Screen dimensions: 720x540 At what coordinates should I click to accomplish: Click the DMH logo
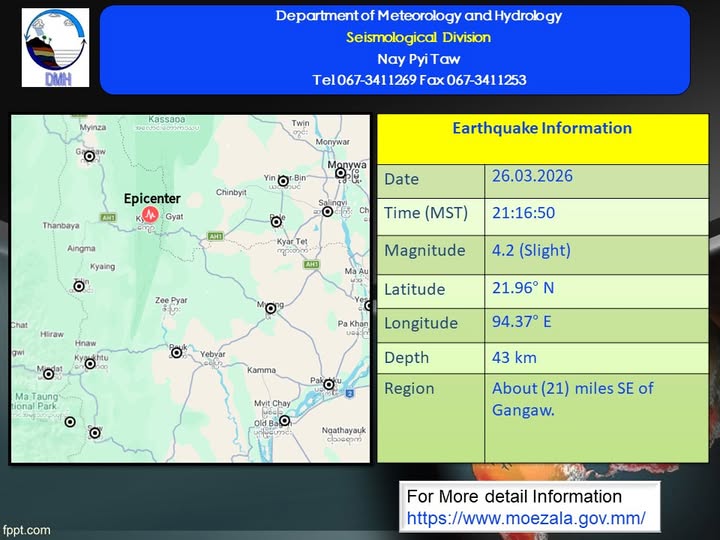[55, 47]
